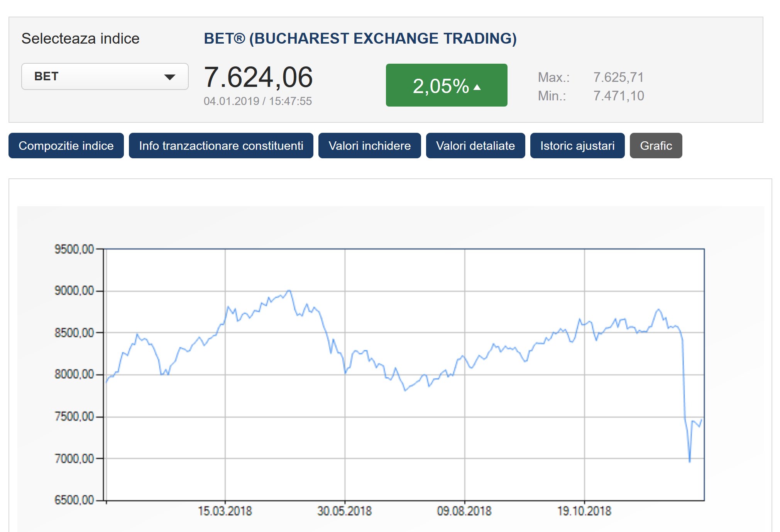Open Compozitie indice tab
The width and height of the screenshot is (780, 532).
click(x=66, y=146)
